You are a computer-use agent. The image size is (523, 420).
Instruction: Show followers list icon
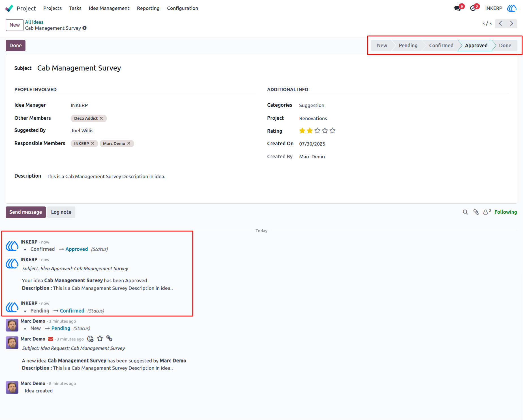(x=487, y=212)
